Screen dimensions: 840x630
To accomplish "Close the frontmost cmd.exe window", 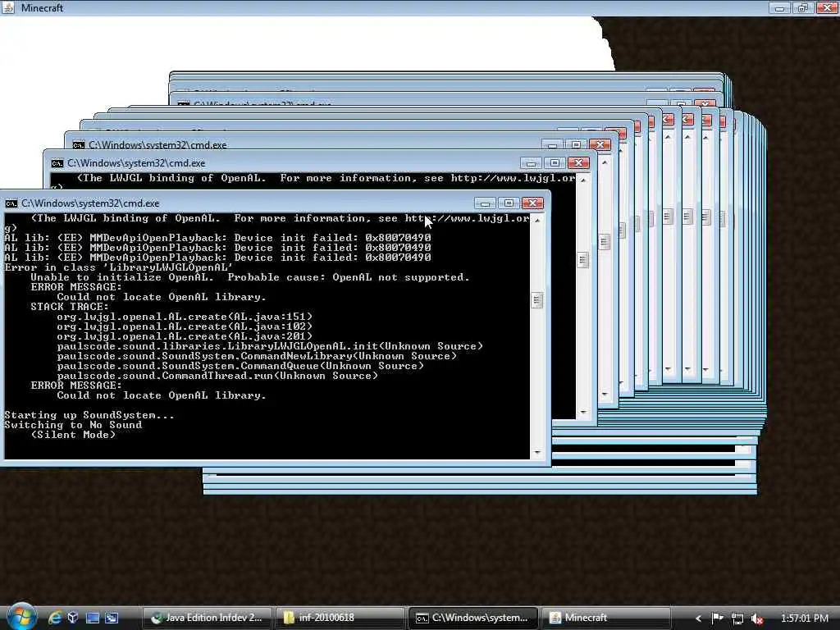I will (532, 203).
